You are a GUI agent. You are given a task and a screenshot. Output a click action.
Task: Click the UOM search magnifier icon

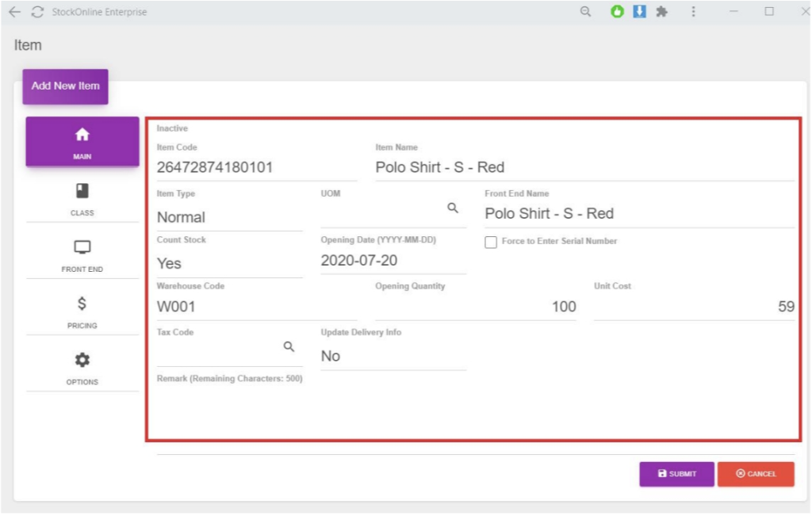(x=453, y=208)
